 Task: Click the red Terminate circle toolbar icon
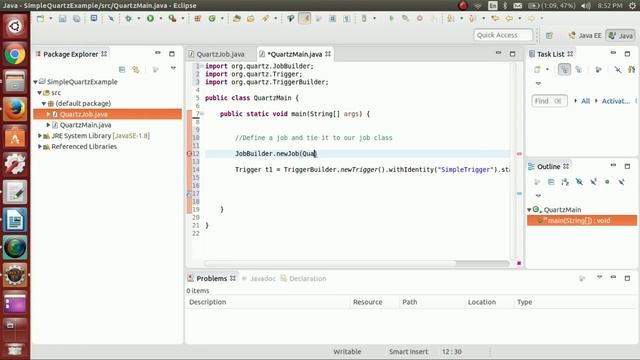point(420,18)
